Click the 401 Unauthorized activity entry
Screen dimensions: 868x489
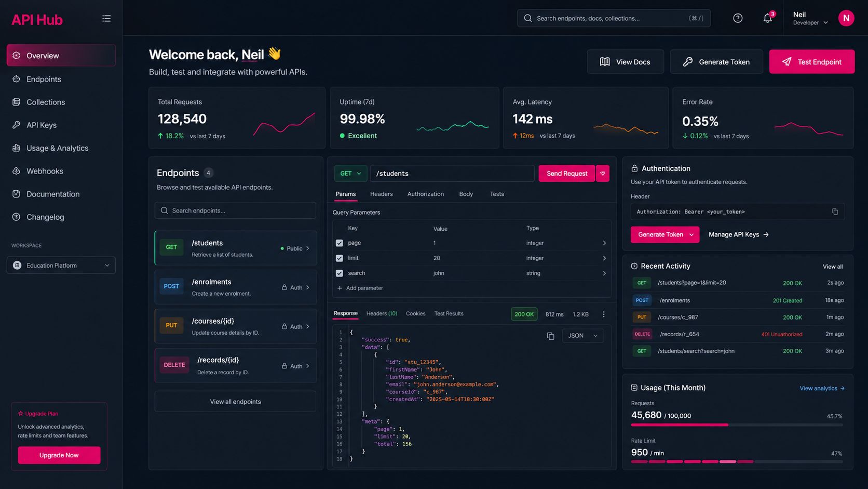tap(737, 334)
